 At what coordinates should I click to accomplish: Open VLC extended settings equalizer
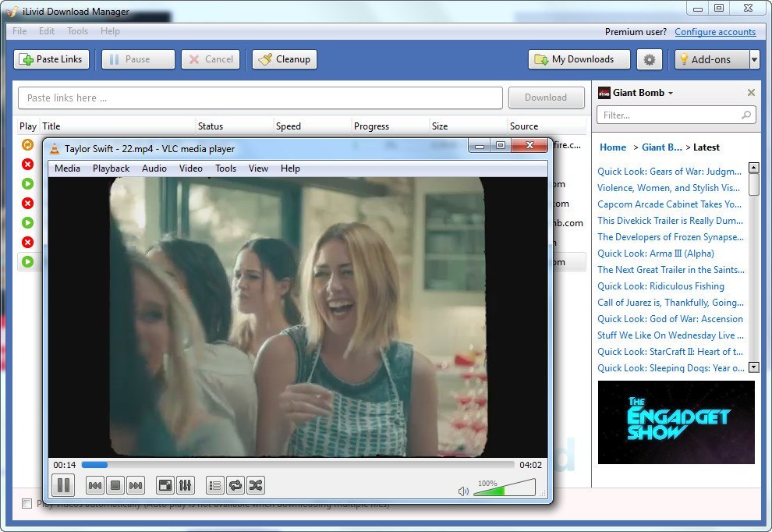click(186, 485)
